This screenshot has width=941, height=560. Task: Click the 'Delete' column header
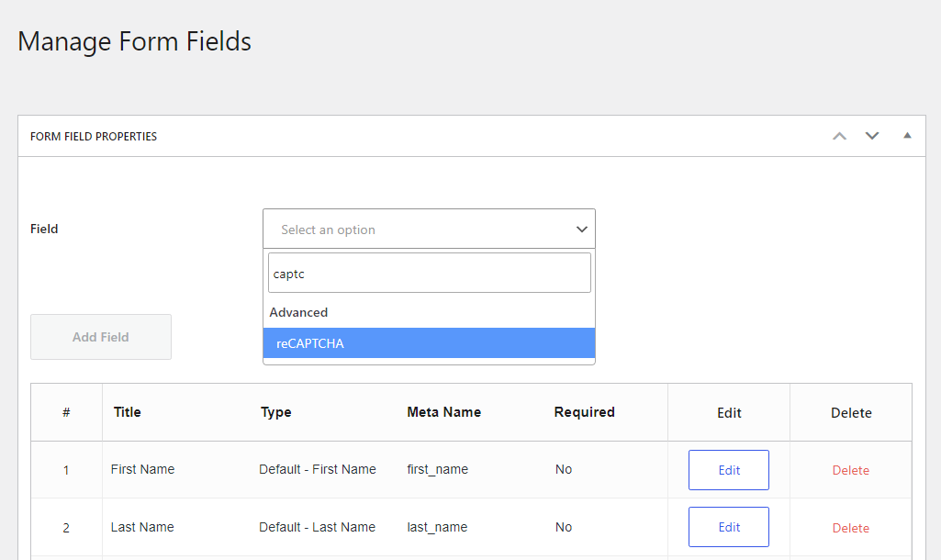click(x=851, y=413)
